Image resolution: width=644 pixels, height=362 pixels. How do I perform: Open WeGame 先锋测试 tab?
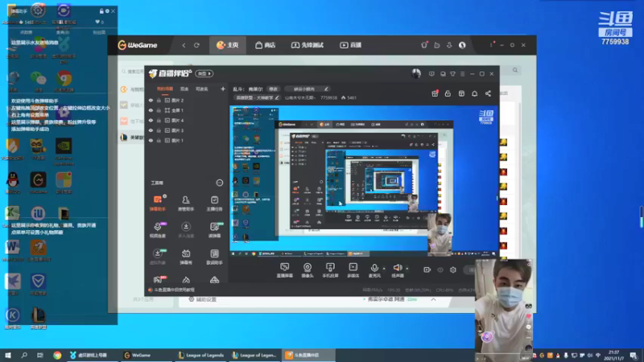[308, 45]
